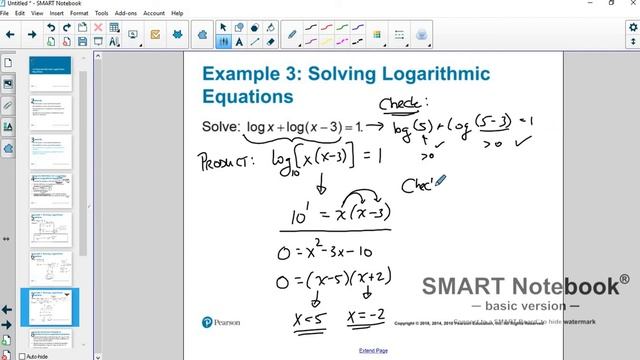Open the color palette picker
Screen dimensions: 640x360
pos(377,35)
